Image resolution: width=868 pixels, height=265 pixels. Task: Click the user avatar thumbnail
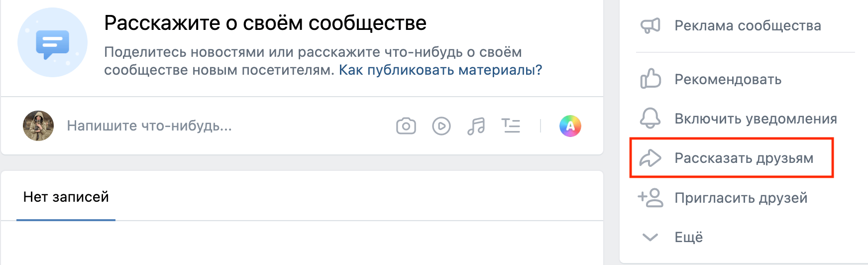point(38,126)
